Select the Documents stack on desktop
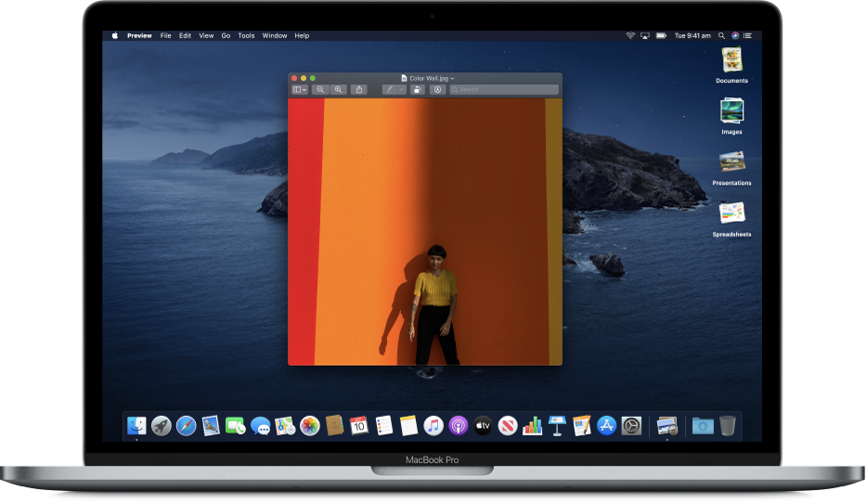 [731, 60]
